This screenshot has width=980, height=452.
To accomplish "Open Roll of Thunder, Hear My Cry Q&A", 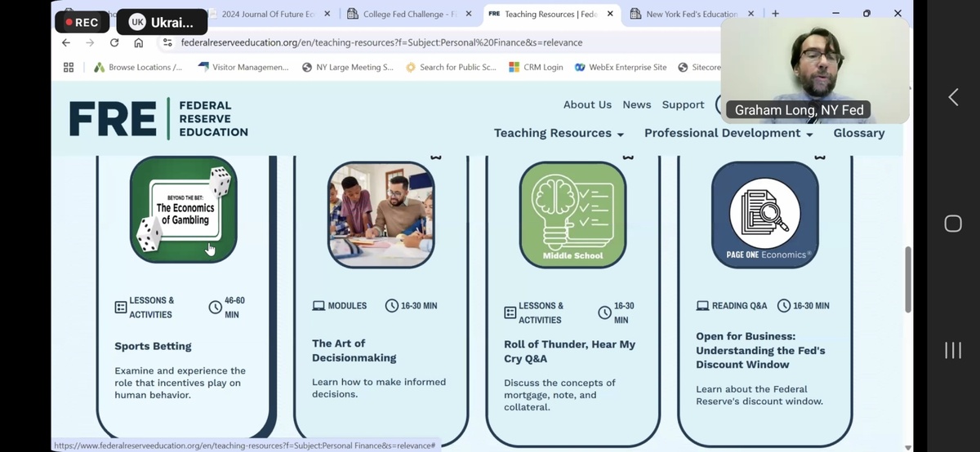I will coord(570,352).
